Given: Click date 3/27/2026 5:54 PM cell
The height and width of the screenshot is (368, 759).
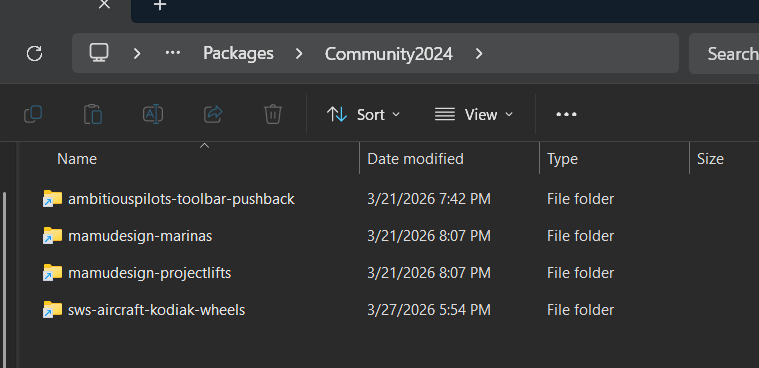Looking at the screenshot, I should 429,309.
